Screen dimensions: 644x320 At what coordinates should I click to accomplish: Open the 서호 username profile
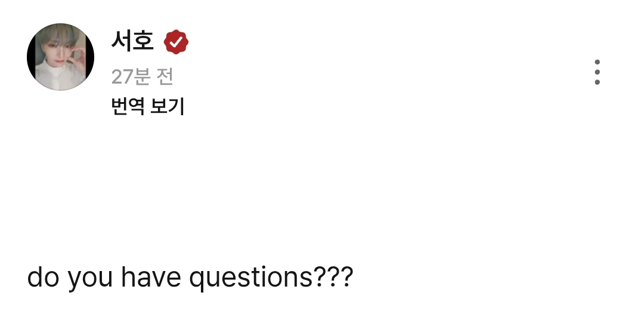point(132,41)
